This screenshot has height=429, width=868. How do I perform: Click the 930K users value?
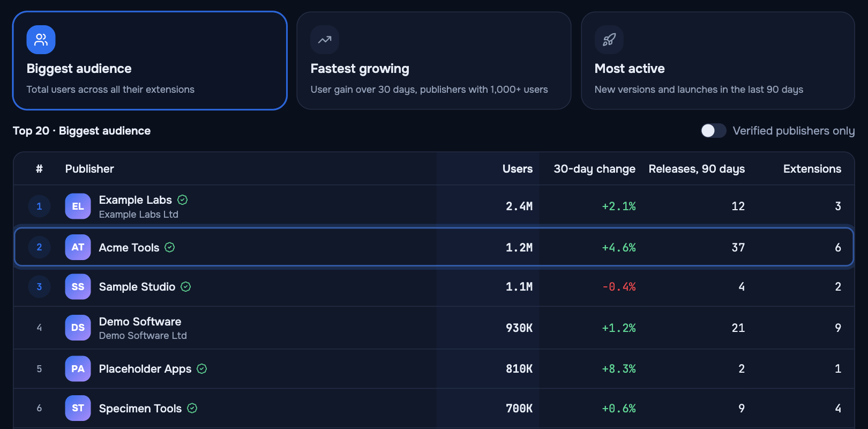click(519, 328)
